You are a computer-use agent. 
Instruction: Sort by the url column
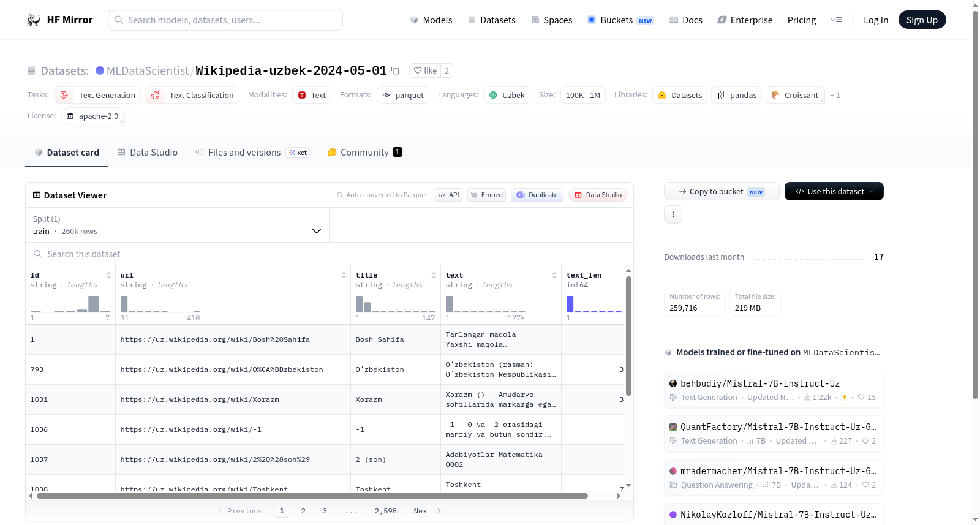(344, 275)
